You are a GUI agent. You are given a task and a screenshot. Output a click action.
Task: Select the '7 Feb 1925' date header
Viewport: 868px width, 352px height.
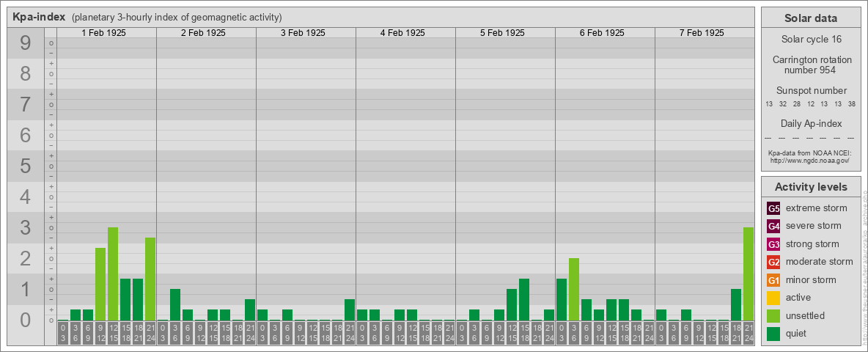point(702,33)
